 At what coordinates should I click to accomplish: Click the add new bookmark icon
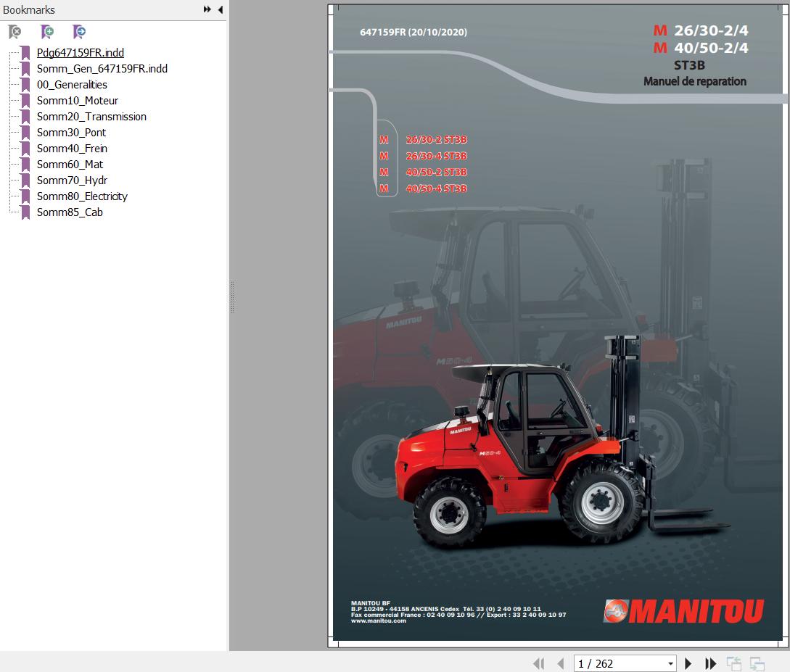(47, 32)
